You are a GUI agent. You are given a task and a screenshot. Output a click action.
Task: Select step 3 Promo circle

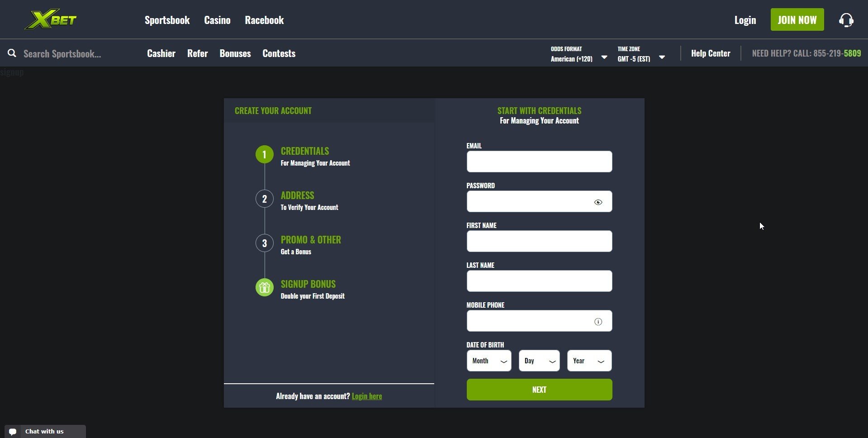265,243
